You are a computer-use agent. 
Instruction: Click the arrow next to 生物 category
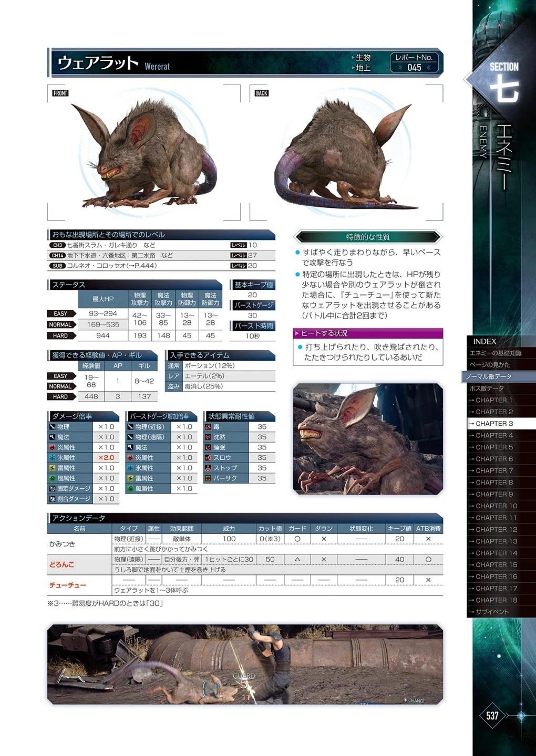(x=353, y=57)
